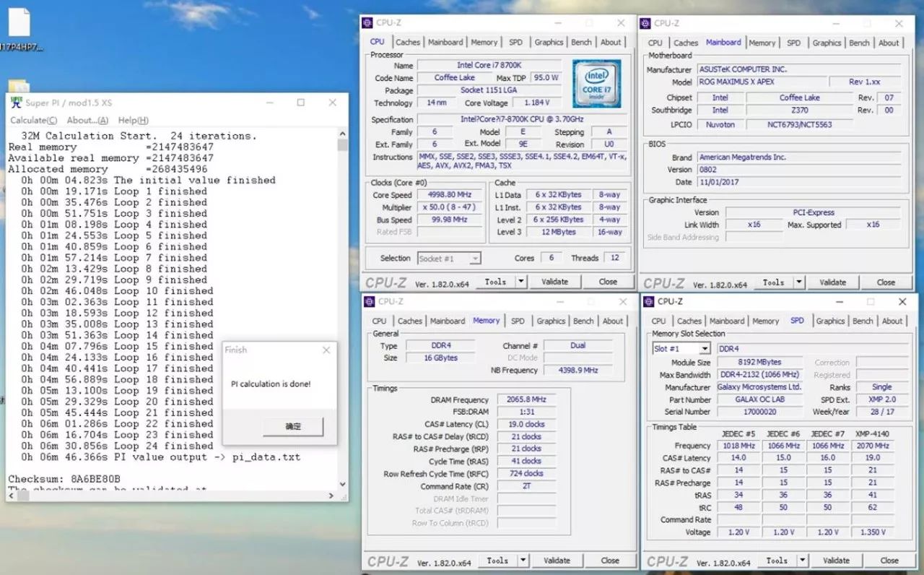
Task: Open the desktop file icon at top left
Action: [19, 23]
